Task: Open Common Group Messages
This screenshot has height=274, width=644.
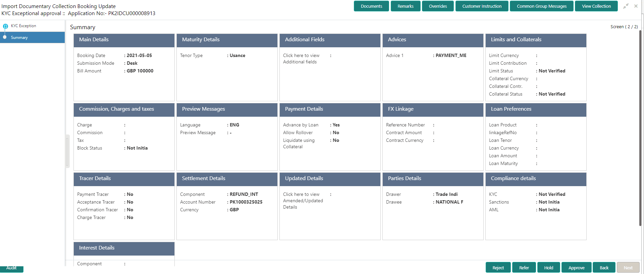Action: pyautogui.click(x=541, y=6)
